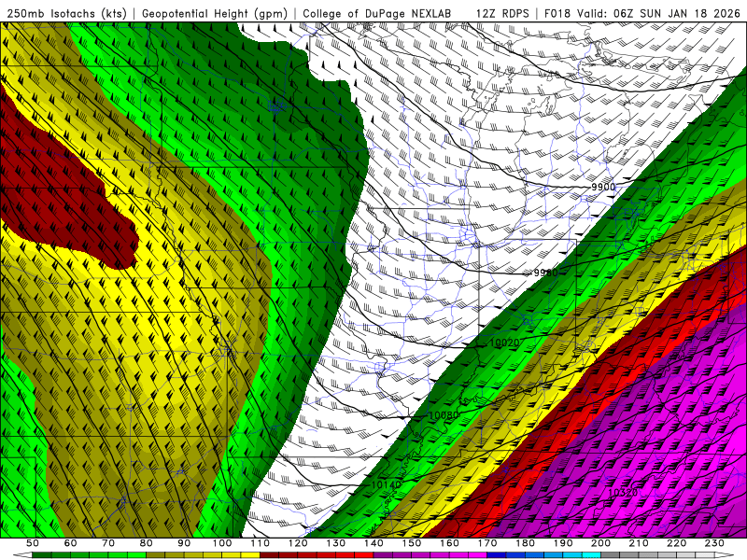Screen dimensions: 747x560
Task: Click the '250mb Isotachs (kts)' title text
Action: point(66,14)
